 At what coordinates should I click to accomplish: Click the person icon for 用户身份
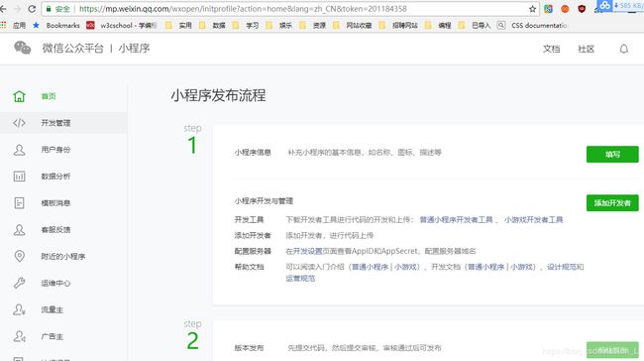pyautogui.click(x=19, y=150)
